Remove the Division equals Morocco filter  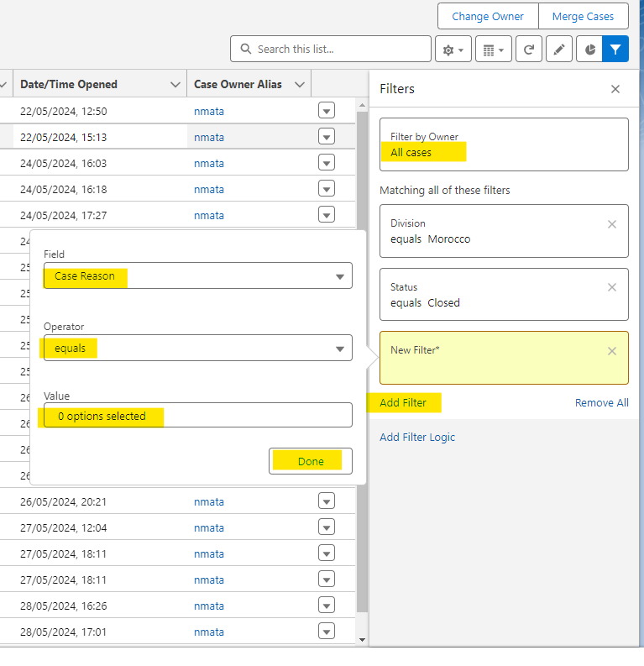612,224
